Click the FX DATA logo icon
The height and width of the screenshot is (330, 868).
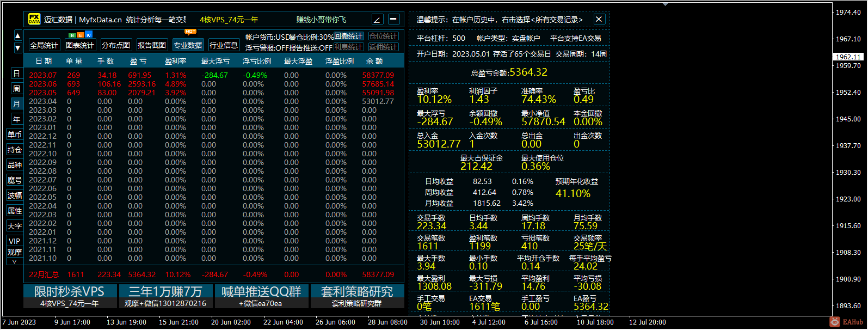click(34, 19)
